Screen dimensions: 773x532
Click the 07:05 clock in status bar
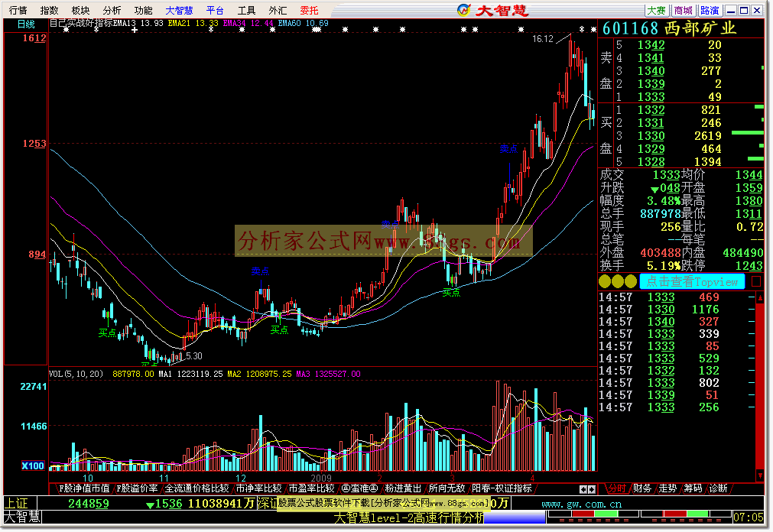(748, 517)
